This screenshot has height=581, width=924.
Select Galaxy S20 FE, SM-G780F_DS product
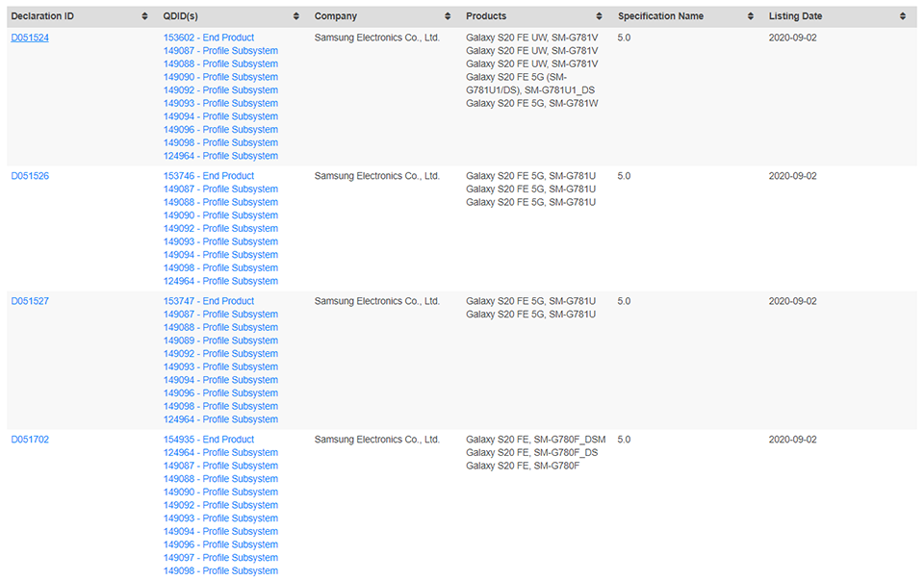coord(531,453)
